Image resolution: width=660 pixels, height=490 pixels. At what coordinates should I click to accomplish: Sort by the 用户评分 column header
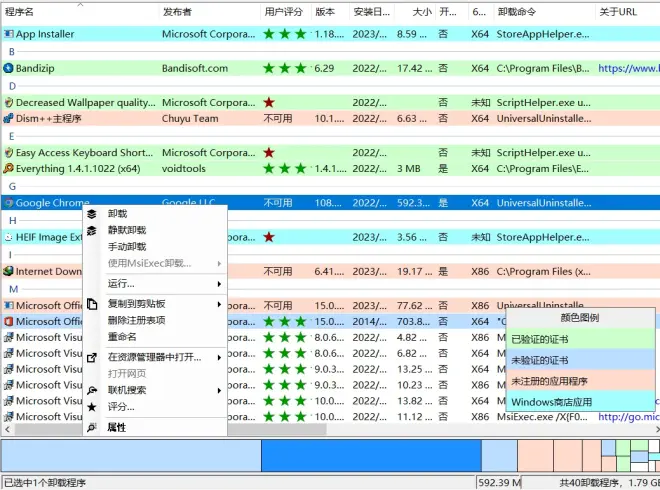coord(286,12)
